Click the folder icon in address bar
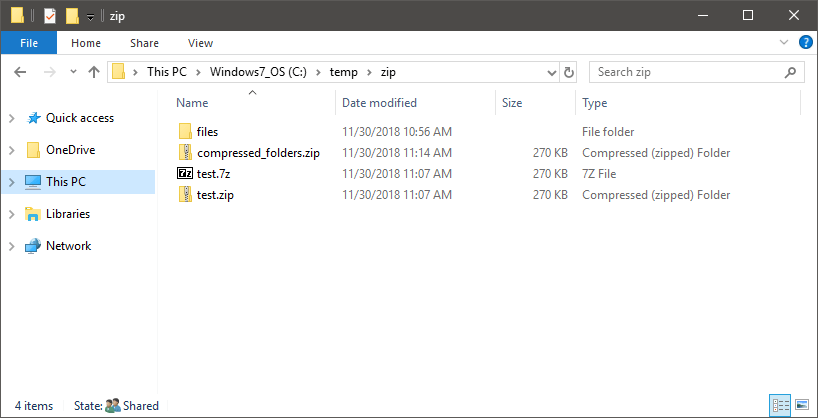The image size is (818, 418). pos(118,71)
